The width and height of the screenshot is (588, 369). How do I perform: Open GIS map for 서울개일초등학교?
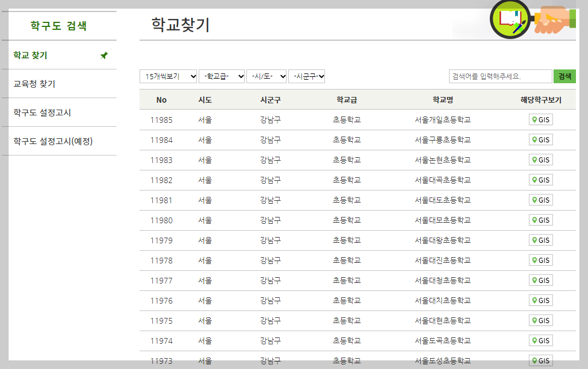pos(540,119)
